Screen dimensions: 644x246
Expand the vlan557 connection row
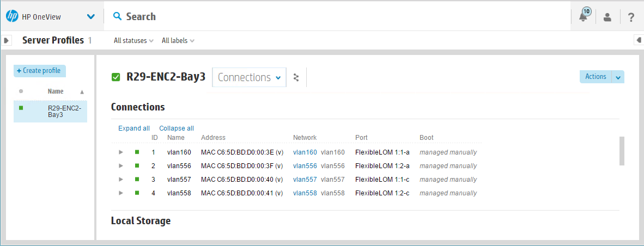(x=121, y=179)
